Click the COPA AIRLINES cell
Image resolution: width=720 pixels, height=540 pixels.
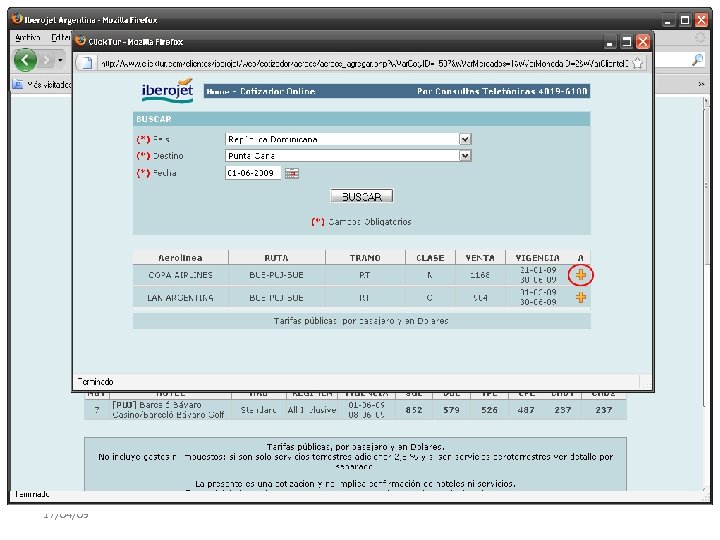[x=180, y=275]
